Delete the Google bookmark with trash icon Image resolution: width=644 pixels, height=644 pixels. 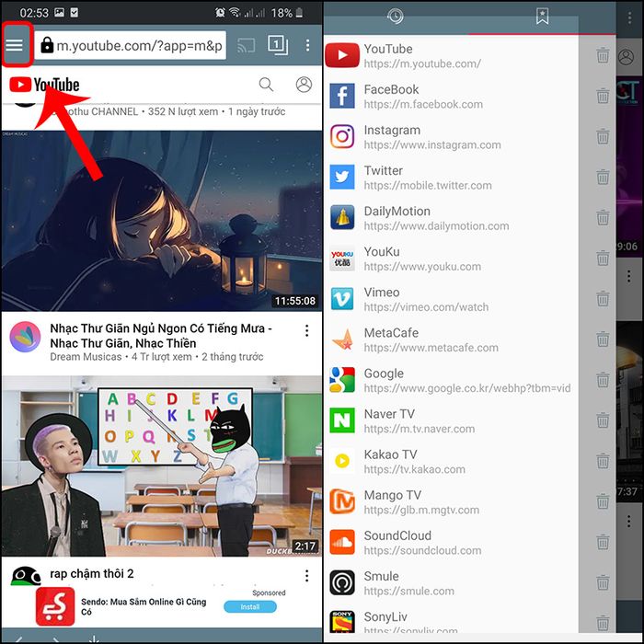(603, 380)
